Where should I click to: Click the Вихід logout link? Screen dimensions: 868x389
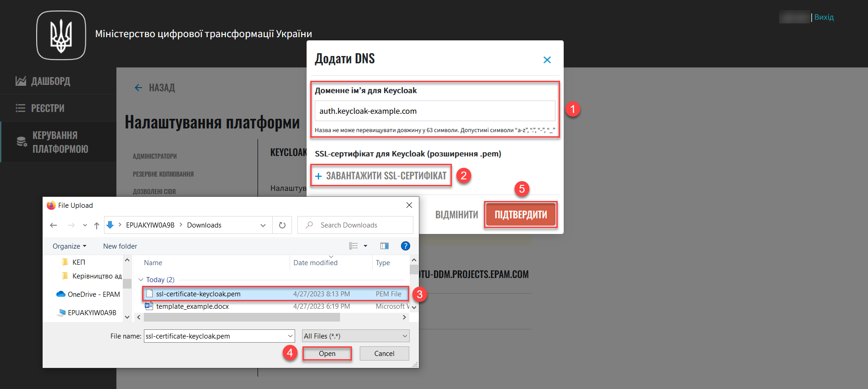[824, 17]
